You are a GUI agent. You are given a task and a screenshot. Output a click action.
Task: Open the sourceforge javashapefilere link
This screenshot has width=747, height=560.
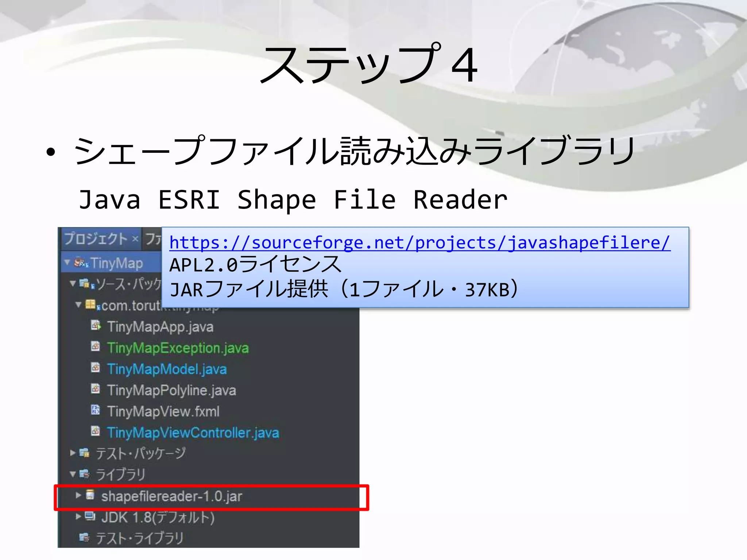[x=420, y=243]
